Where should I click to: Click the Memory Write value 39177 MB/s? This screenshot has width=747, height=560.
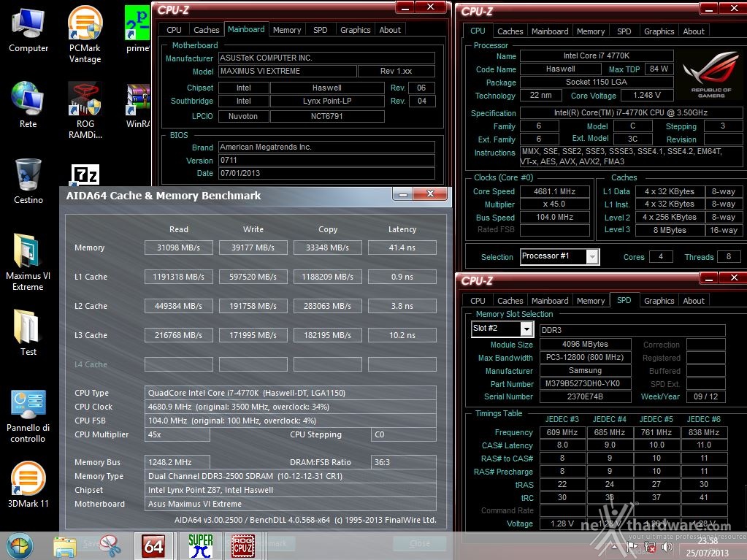click(x=253, y=248)
